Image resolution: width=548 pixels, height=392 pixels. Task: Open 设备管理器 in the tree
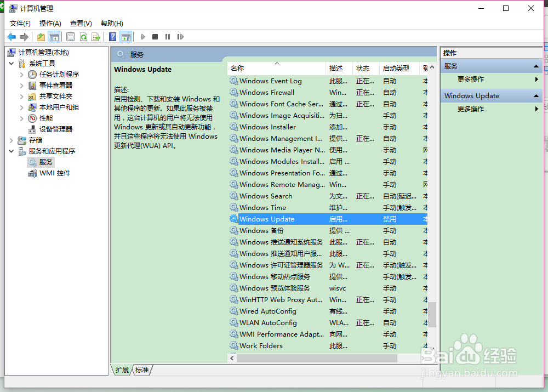56,129
